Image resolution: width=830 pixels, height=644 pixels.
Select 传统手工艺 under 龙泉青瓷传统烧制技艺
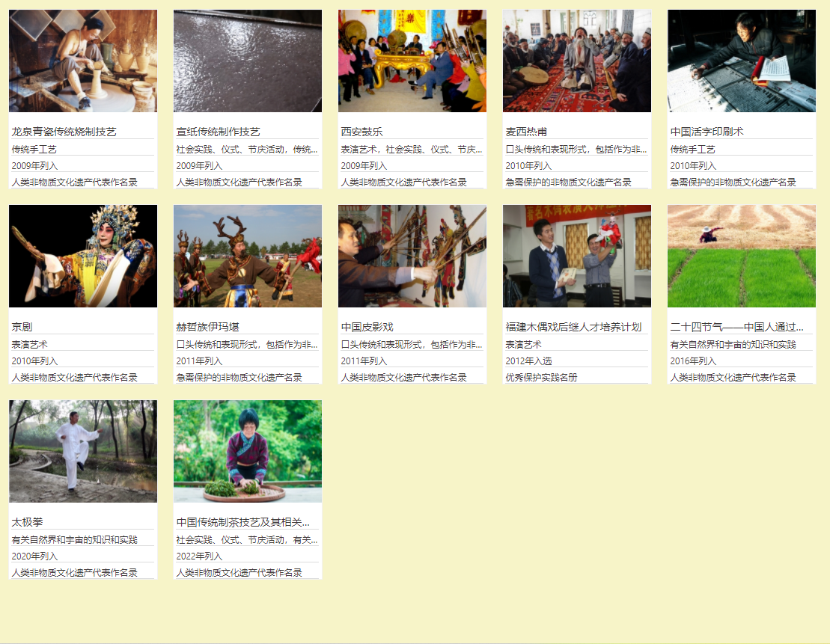tap(34, 150)
